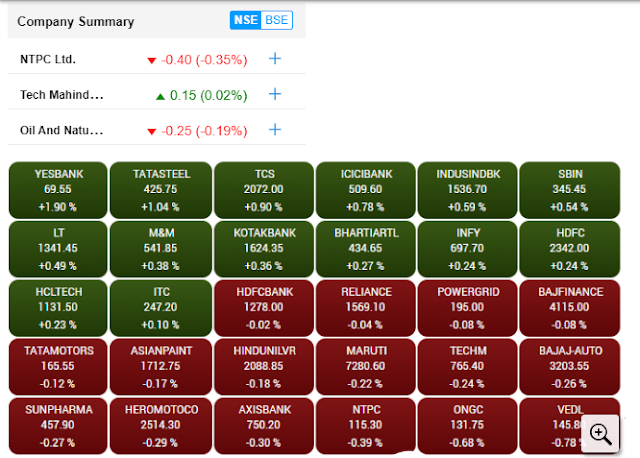Open the SUNPHARMA tile
Screen dimensions: 640x458
point(58,426)
